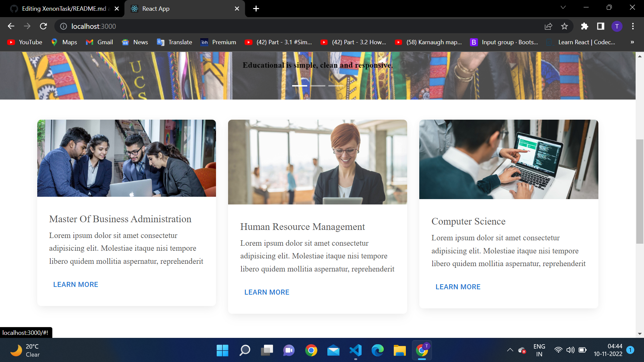
Task: Open the Windows Start menu
Action: coord(222,351)
